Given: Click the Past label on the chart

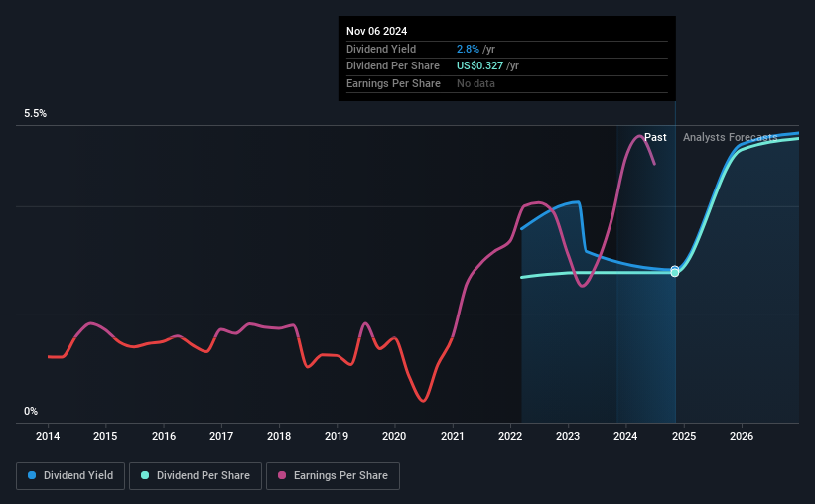Looking at the screenshot, I should click(x=655, y=137).
